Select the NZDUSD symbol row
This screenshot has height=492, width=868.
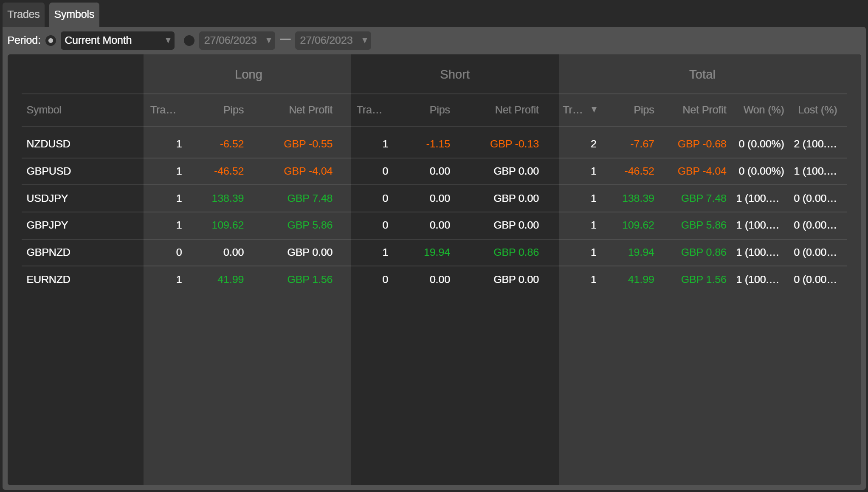(48, 144)
